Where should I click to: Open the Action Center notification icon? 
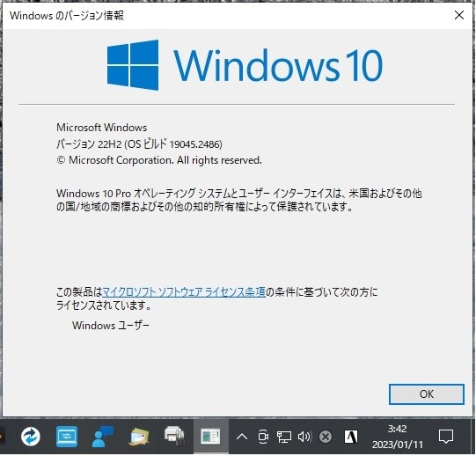coord(446,437)
